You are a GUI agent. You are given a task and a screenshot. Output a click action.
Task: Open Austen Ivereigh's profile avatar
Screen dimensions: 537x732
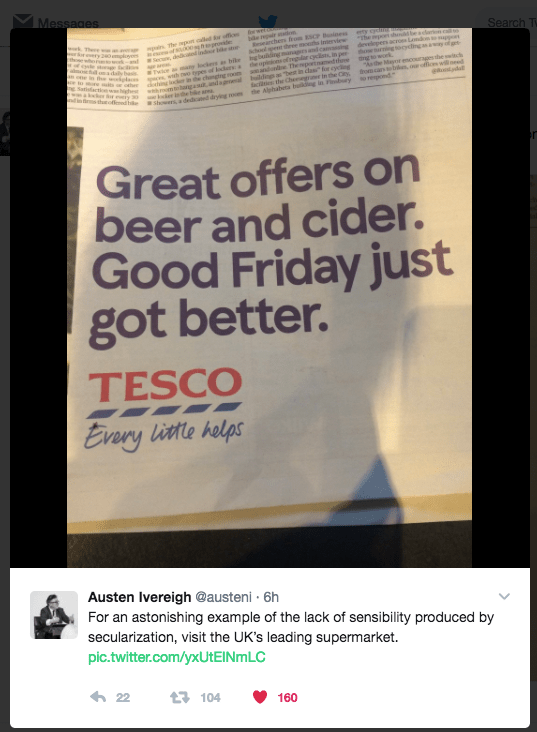point(54,615)
